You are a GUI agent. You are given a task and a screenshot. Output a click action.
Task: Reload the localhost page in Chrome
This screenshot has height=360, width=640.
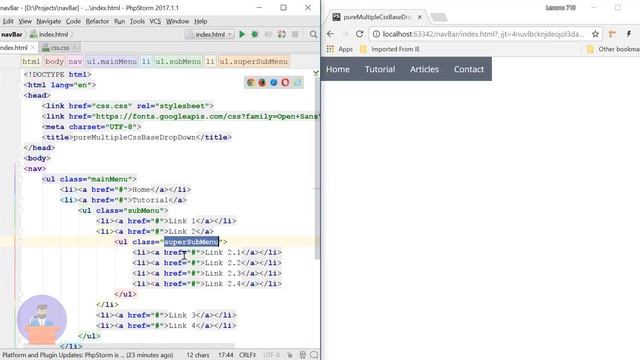pyautogui.click(x=359, y=34)
